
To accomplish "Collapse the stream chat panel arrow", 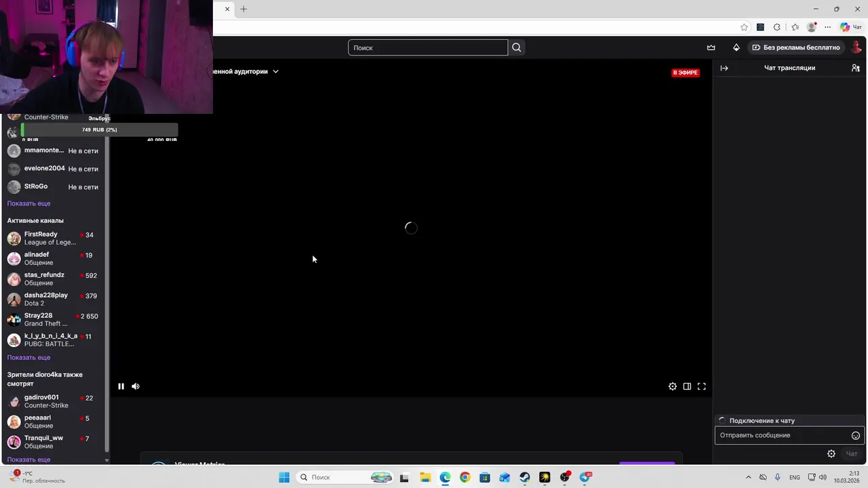I will [x=724, y=68].
